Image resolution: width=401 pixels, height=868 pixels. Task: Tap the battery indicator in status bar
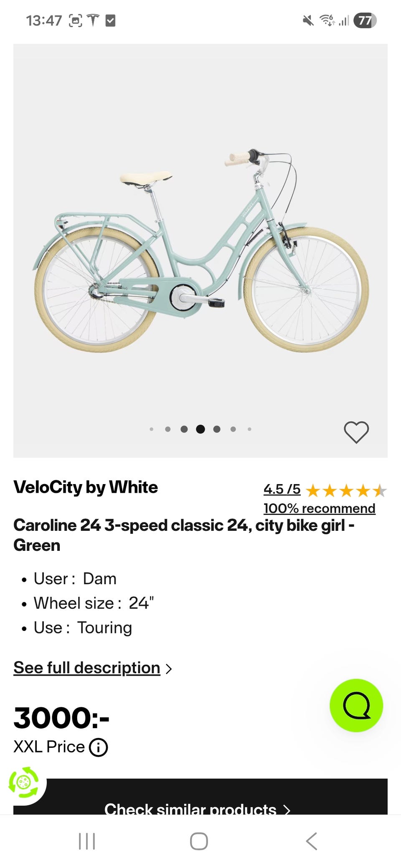point(365,20)
